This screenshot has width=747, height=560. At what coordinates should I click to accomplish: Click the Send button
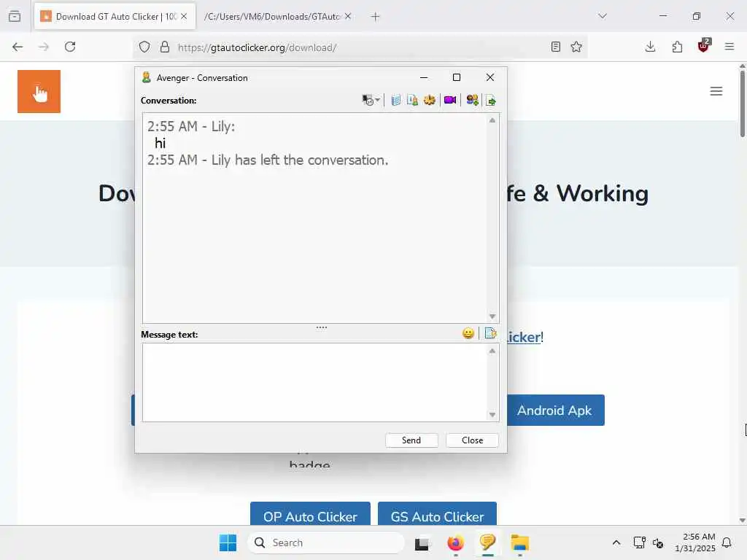coord(411,440)
